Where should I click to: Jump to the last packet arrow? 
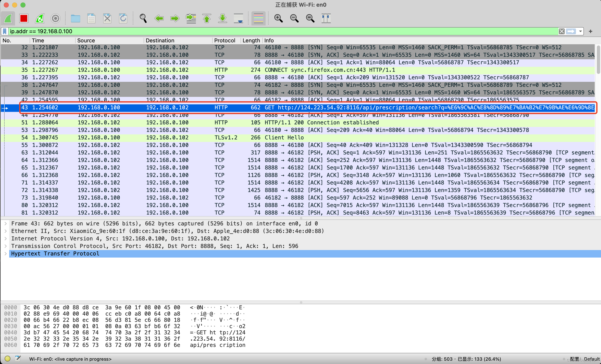[222, 18]
